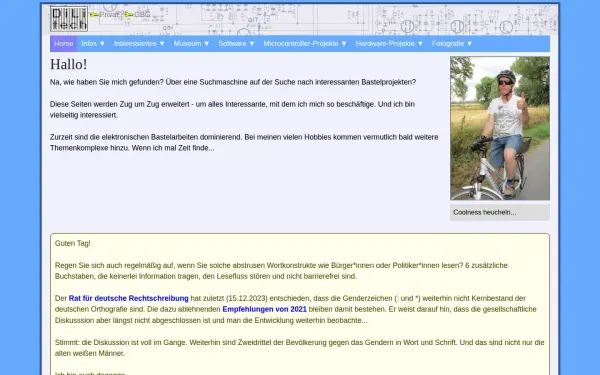Click the DiLi tech logo
Screen dimensions: 600x375
[69, 19]
